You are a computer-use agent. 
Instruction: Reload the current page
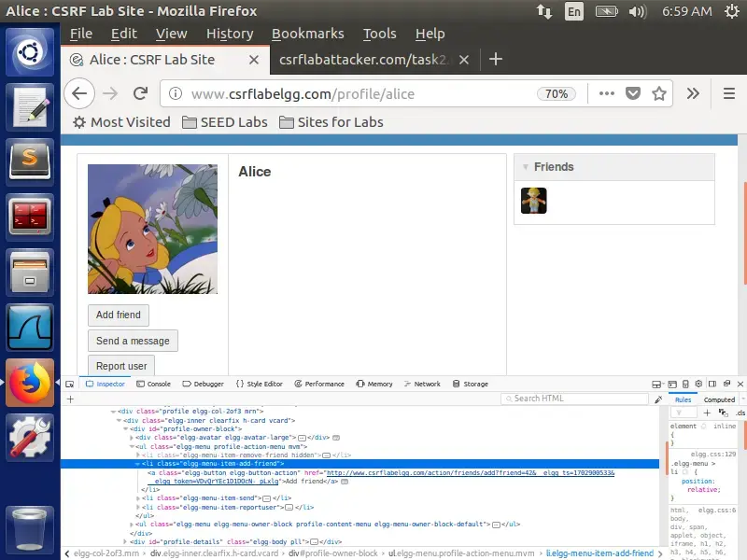[141, 93]
